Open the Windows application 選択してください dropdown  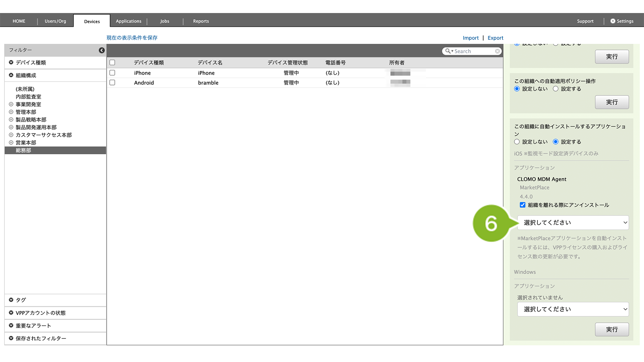point(573,309)
